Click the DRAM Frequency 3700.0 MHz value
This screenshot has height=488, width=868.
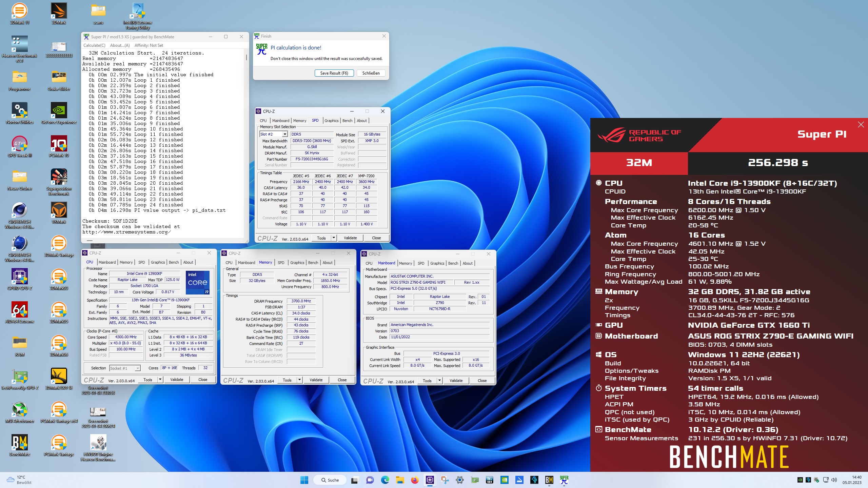(x=301, y=301)
